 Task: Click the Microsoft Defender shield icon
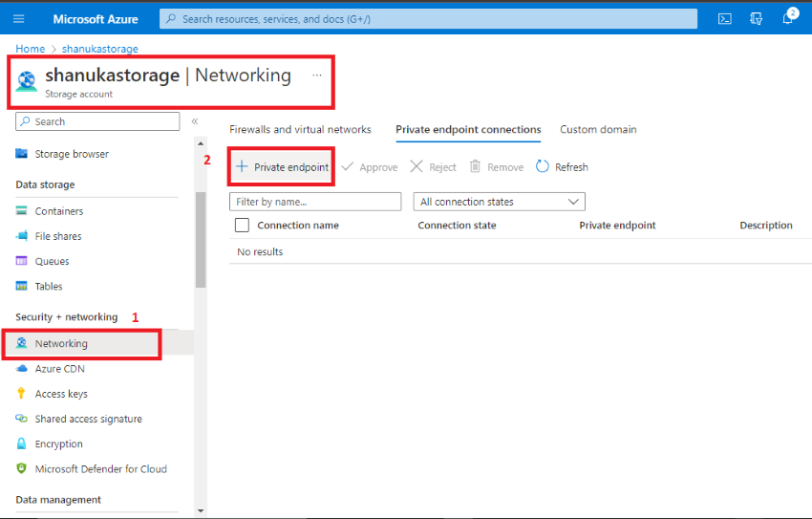click(x=21, y=468)
